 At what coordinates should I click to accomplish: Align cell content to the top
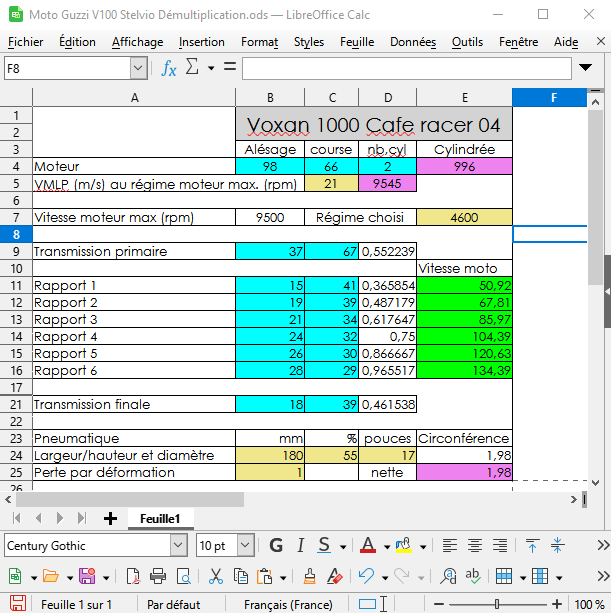(x=532, y=545)
